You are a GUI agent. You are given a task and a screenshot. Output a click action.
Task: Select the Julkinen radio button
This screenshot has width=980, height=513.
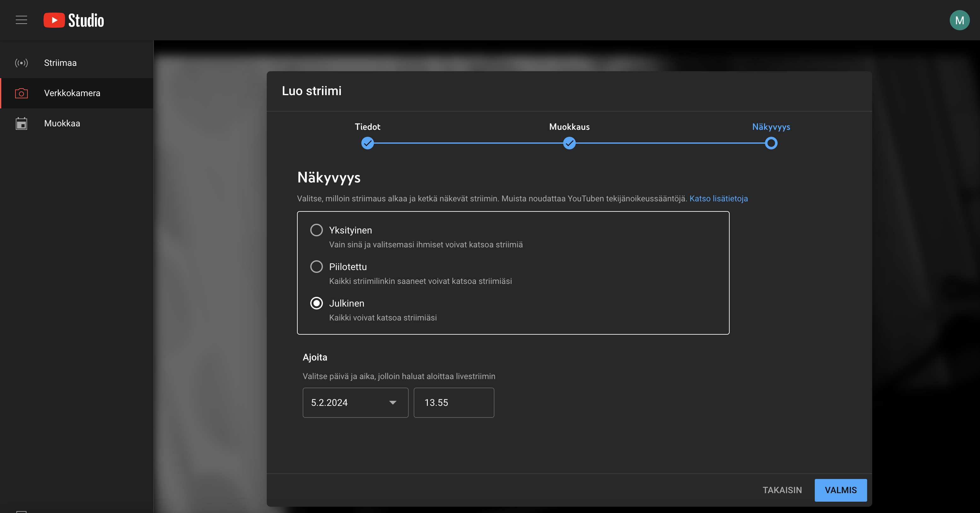316,303
